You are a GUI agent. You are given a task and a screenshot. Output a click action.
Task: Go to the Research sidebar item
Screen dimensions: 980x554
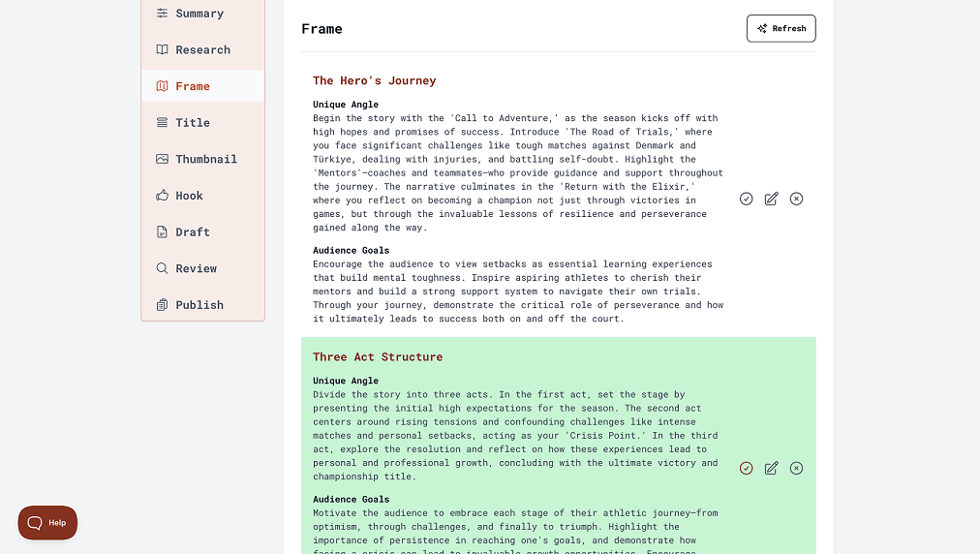202,49
